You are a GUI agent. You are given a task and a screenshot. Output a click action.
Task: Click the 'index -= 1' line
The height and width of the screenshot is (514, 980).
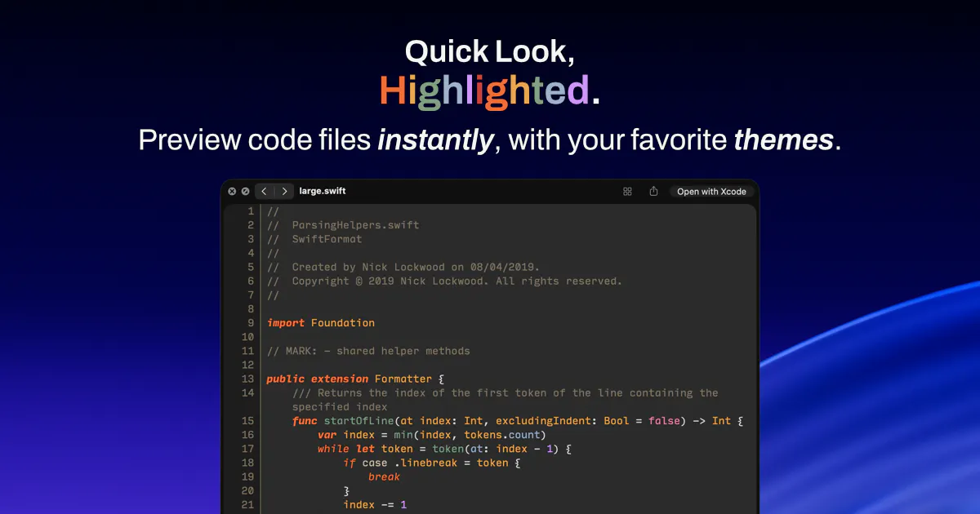pos(375,505)
